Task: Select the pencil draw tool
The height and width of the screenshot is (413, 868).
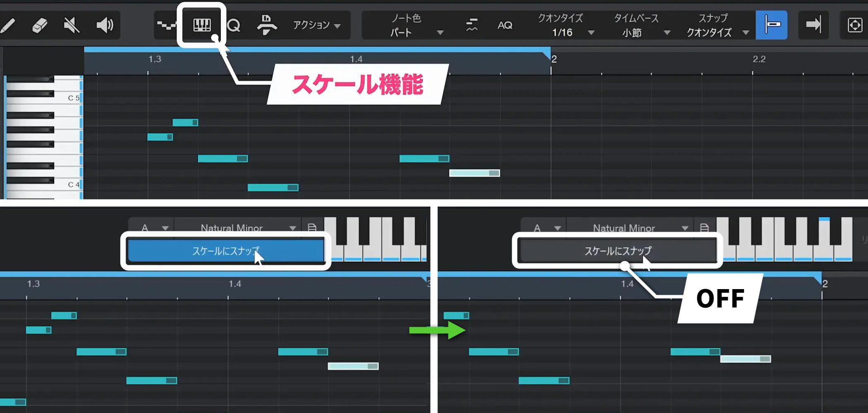Action: pyautogui.click(x=8, y=26)
